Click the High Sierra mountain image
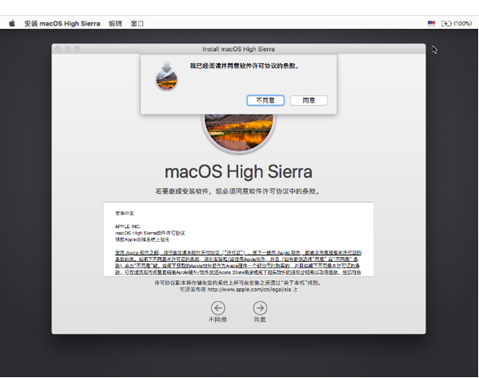The image size is (479, 378). point(239,133)
